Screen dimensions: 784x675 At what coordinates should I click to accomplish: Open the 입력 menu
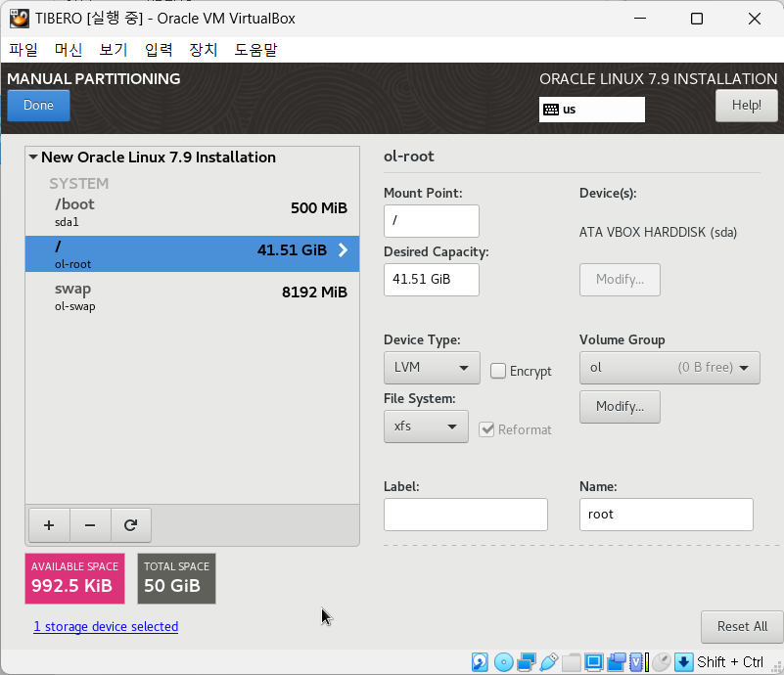(x=159, y=50)
